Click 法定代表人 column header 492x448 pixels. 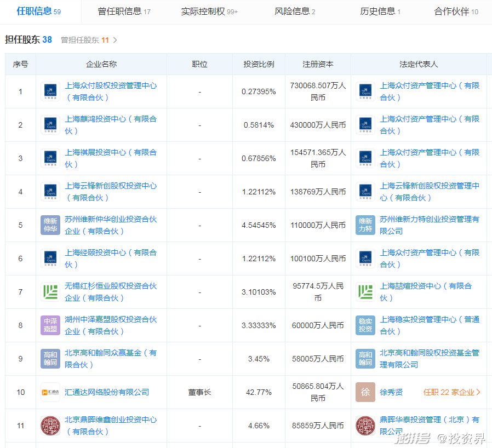click(418, 64)
